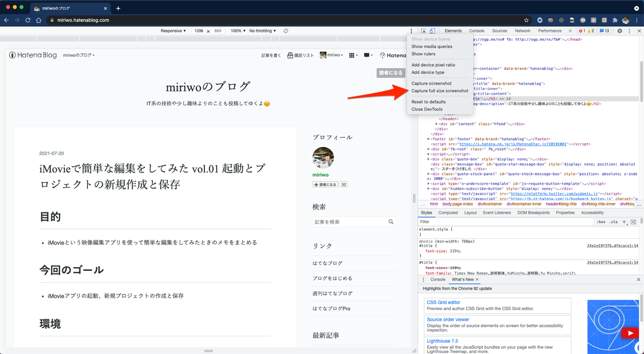Expand the quote-stock-panel div node

pos(429,174)
